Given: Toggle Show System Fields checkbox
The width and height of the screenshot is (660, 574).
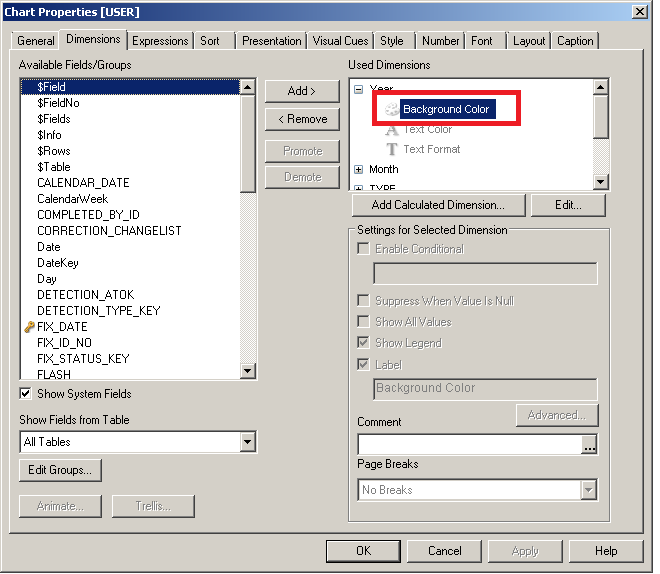Looking at the screenshot, I should click(x=25, y=394).
